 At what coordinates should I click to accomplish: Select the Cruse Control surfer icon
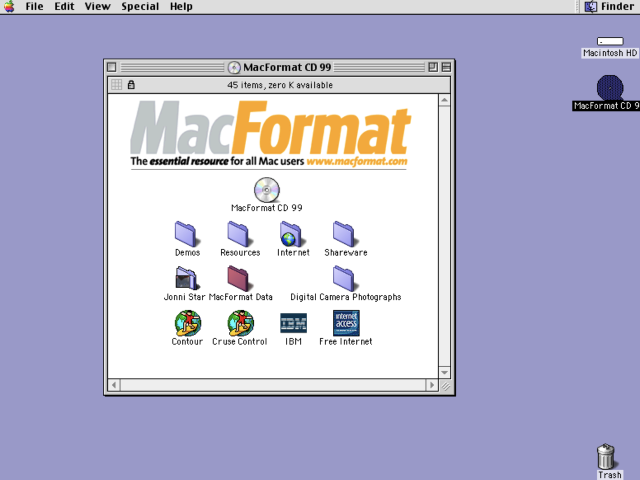tap(240, 323)
